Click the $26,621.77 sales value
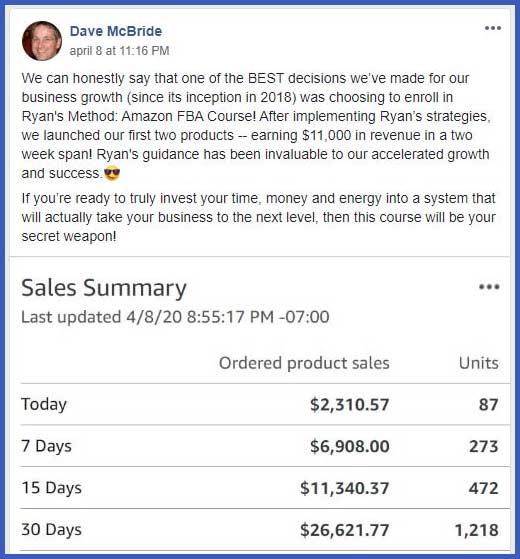The image size is (520, 559). point(344,530)
